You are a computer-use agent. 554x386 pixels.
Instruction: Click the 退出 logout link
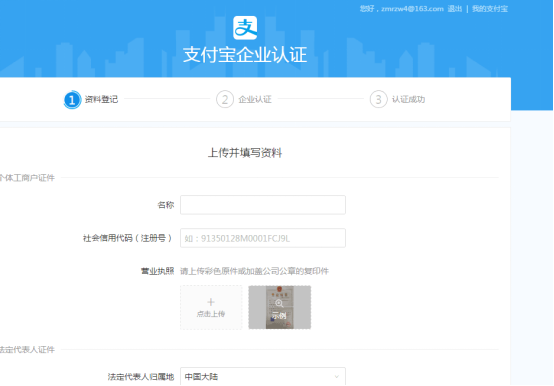pos(454,9)
